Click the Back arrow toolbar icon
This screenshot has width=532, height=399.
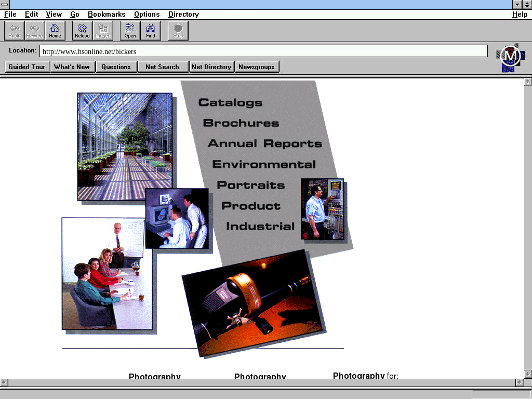click(x=14, y=31)
